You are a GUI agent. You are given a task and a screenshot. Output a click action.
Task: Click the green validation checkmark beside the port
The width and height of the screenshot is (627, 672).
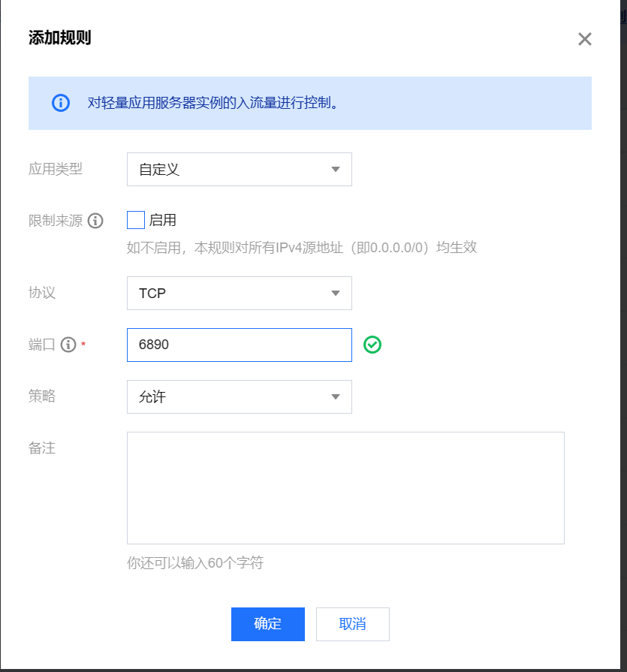pyautogui.click(x=372, y=345)
